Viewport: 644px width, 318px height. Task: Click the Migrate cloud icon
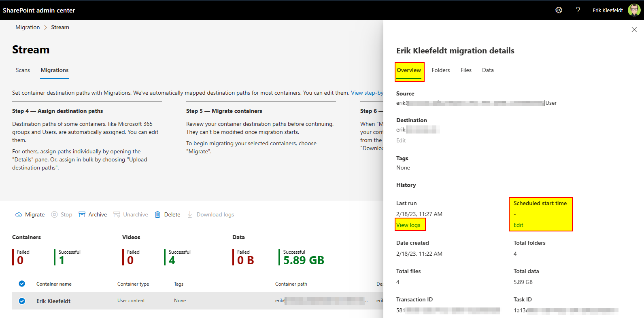[x=19, y=215]
